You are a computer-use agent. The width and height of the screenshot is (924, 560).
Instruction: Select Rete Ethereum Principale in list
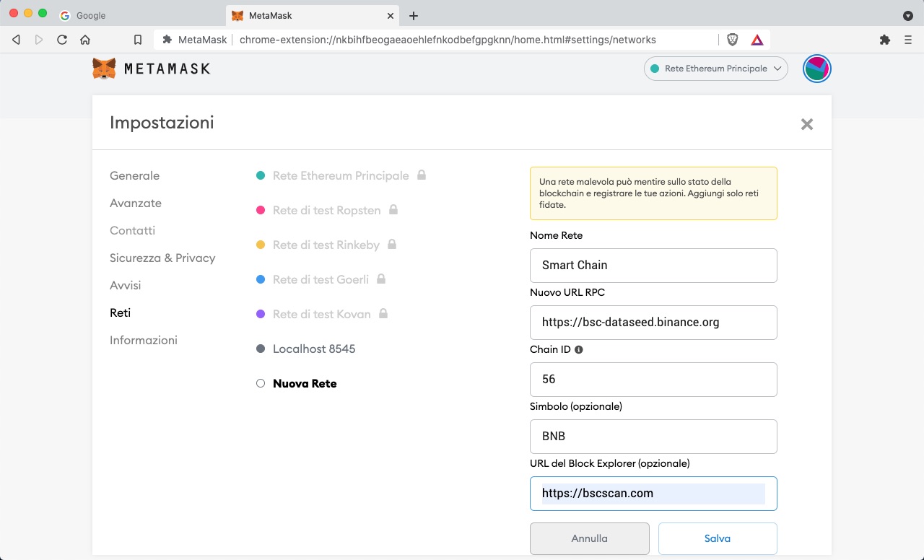pos(341,175)
